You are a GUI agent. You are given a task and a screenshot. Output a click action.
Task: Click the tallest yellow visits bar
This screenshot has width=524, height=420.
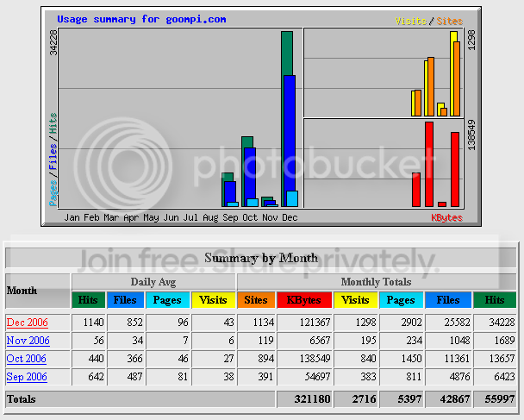pyautogui.click(x=453, y=73)
